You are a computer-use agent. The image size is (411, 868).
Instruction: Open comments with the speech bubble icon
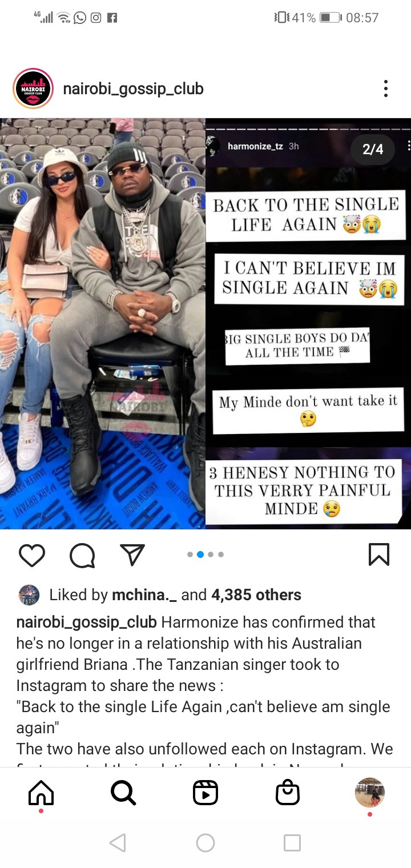pyautogui.click(x=82, y=555)
